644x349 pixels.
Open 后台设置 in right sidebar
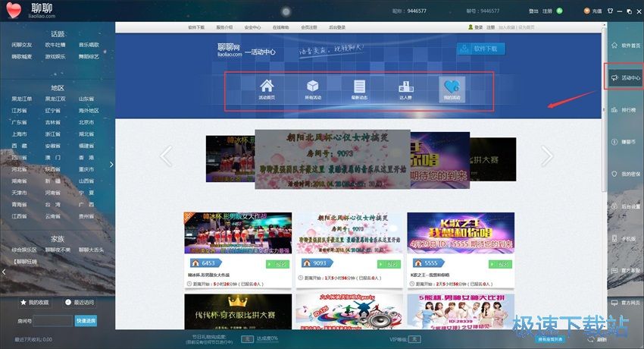[x=626, y=206]
